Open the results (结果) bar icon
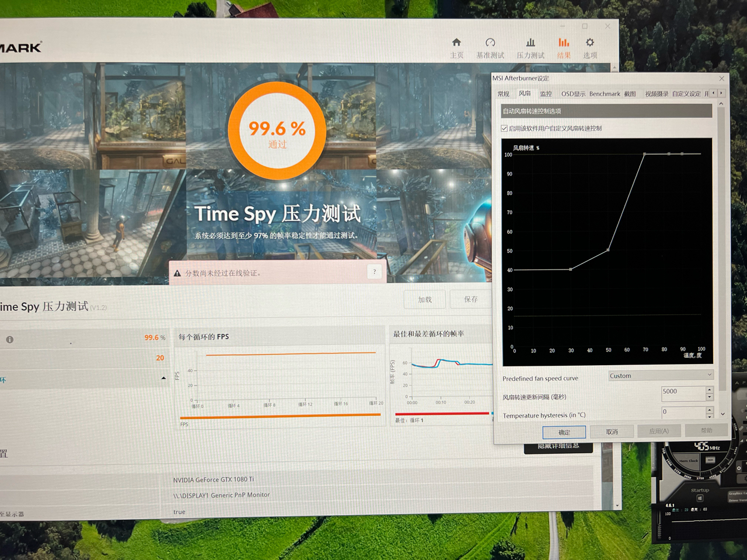 (x=563, y=42)
